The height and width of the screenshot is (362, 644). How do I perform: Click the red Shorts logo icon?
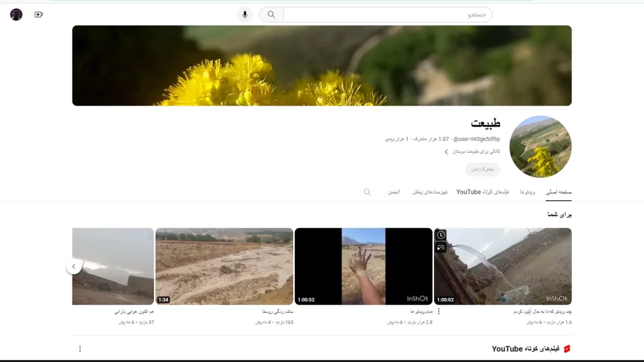pyautogui.click(x=567, y=349)
